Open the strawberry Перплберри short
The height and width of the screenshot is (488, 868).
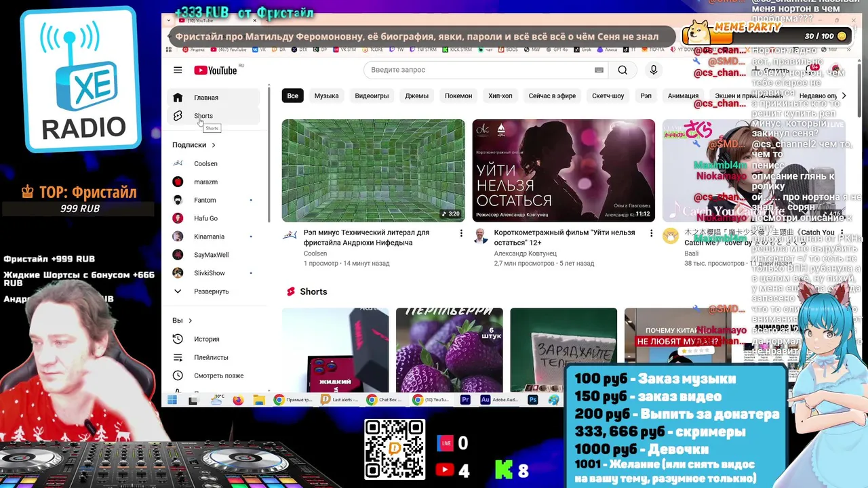(450, 350)
